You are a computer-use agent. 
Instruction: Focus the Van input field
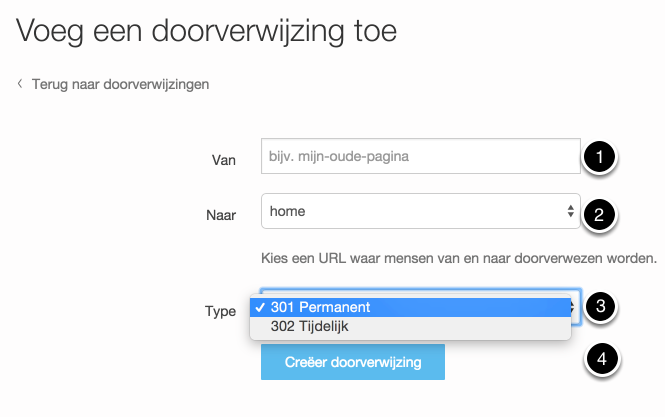420,156
